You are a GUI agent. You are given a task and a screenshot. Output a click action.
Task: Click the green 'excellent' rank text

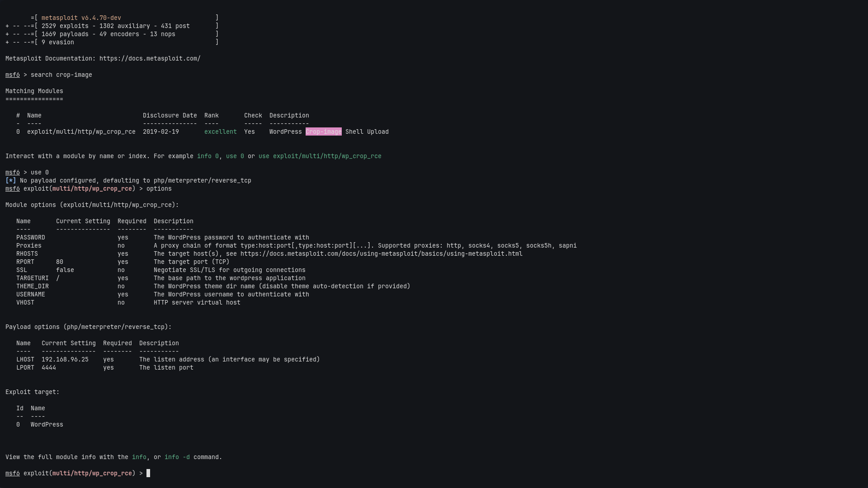pyautogui.click(x=220, y=132)
